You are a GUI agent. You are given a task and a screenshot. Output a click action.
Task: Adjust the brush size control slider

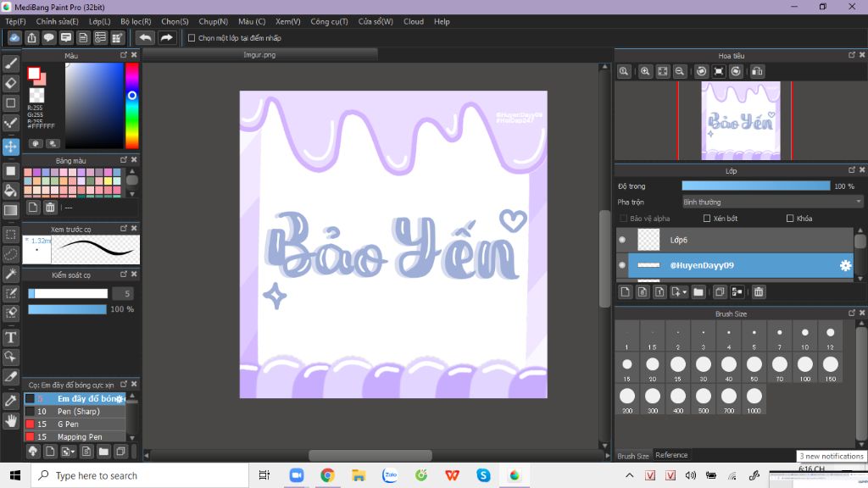pos(68,294)
